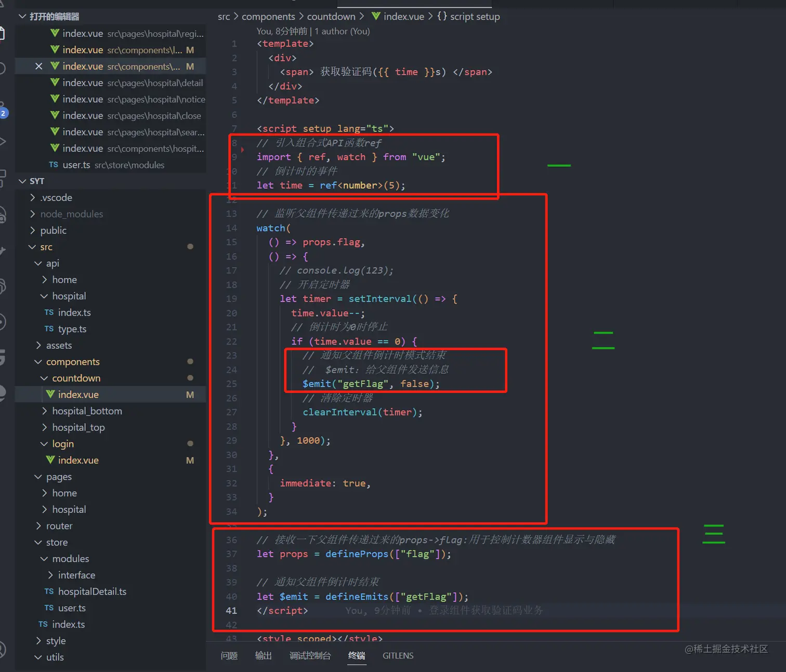This screenshot has height=672, width=786.
Task: Close the highlighted index.vue in open editors
Action: tap(38, 67)
